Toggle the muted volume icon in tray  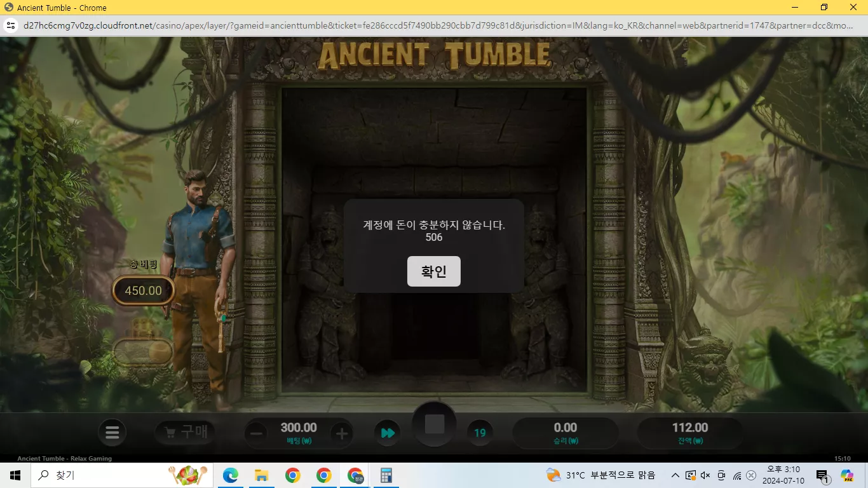(706, 475)
